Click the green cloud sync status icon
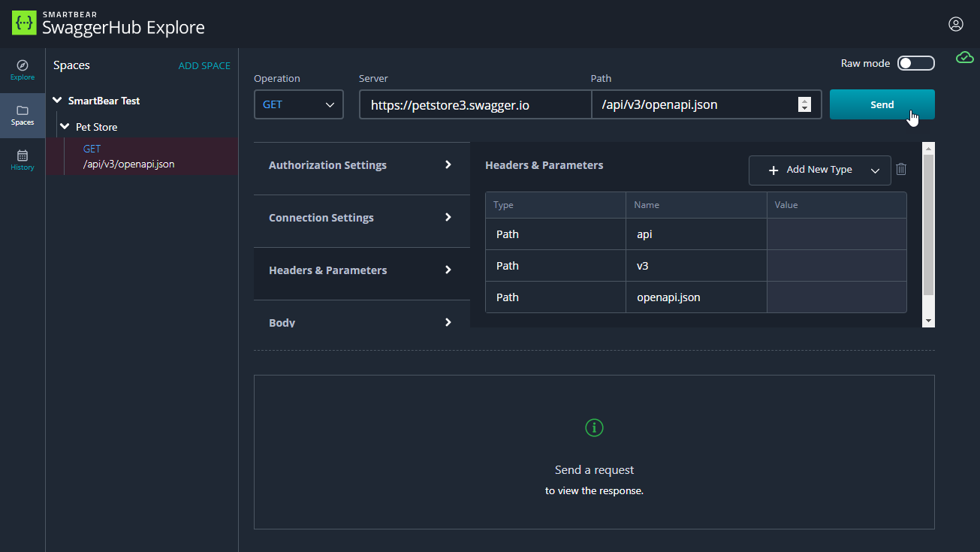 [965, 58]
